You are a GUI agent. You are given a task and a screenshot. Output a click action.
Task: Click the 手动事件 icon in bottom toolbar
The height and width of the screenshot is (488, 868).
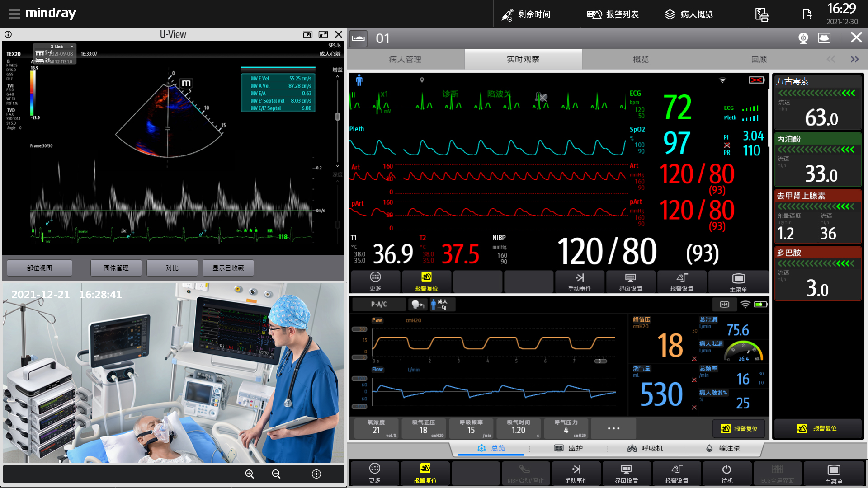pos(576,473)
